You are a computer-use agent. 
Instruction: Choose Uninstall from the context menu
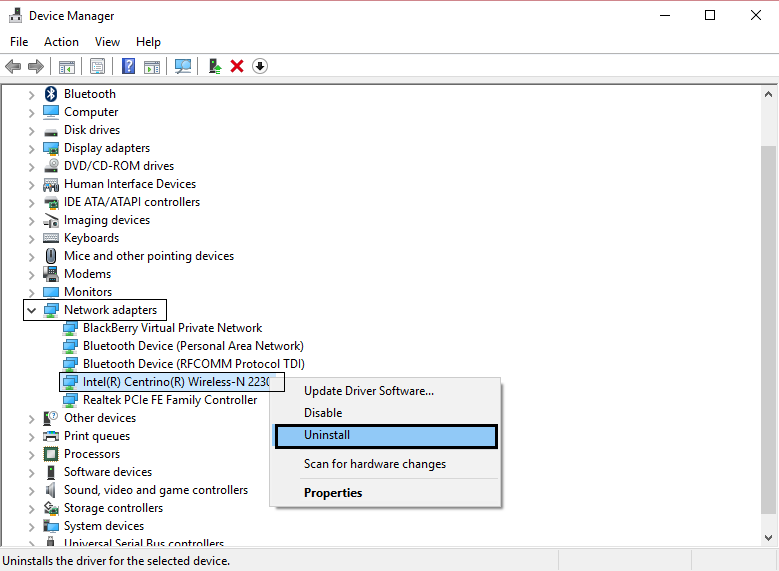point(385,436)
